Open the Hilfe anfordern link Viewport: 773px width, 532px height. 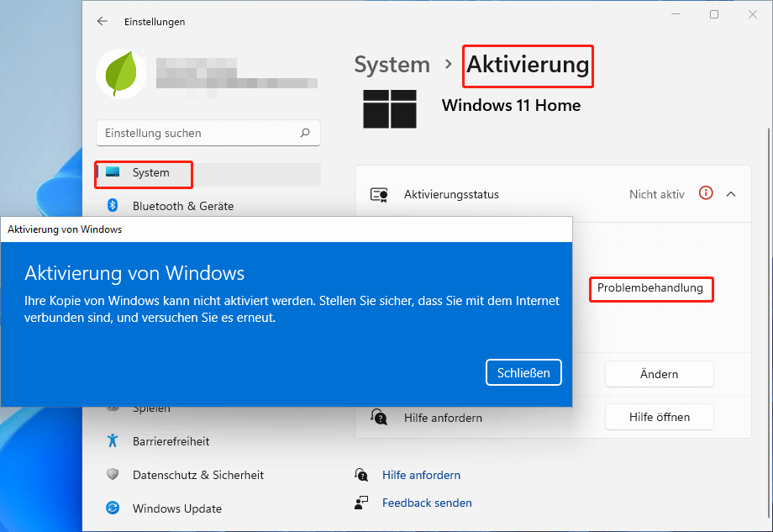click(421, 475)
